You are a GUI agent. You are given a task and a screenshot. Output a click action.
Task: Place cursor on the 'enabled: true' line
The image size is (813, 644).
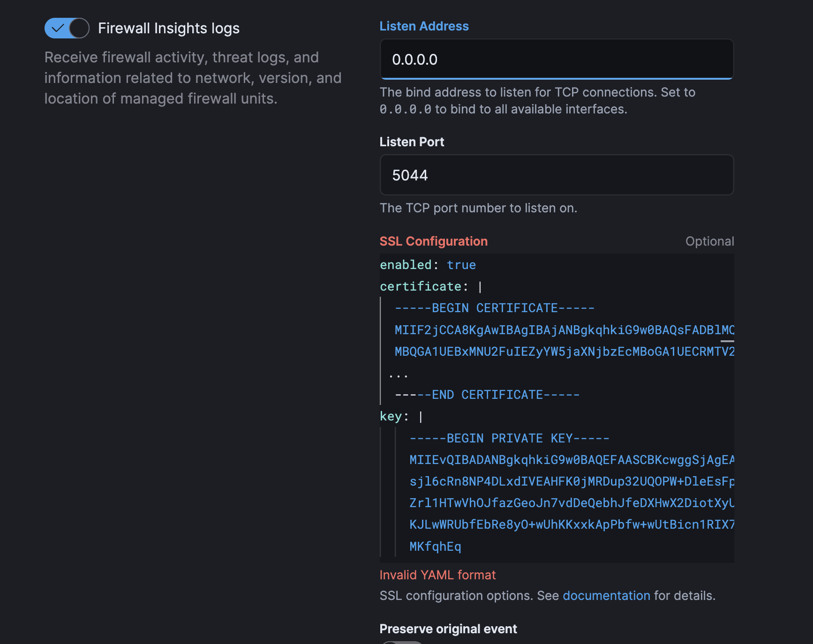click(x=428, y=265)
